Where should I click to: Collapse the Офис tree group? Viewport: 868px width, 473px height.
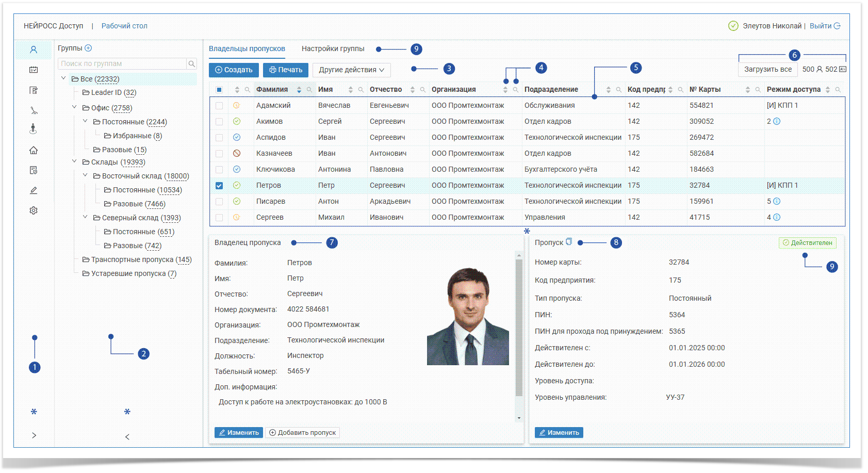pyautogui.click(x=74, y=107)
